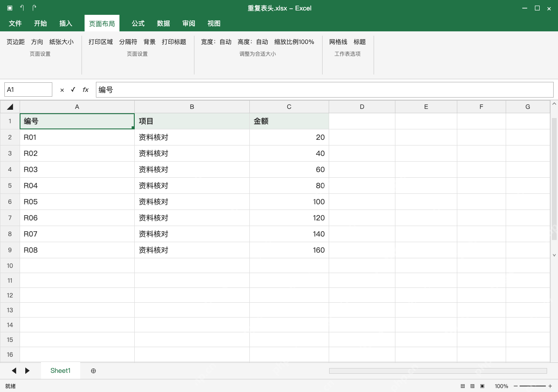This screenshot has width=558, height=392.
Task: Click the zoom slider in status bar
Action: pyautogui.click(x=533, y=386)
